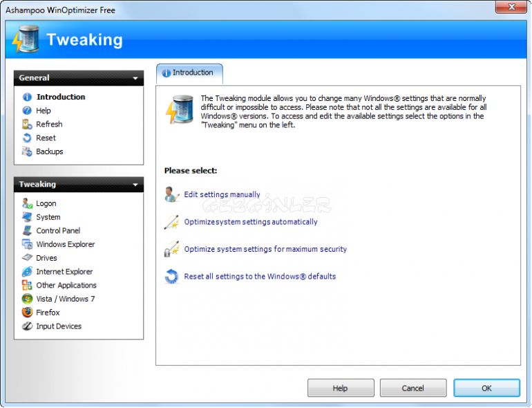
Task: Open Logon tweaking section
Action: click(x=46, y=203)
